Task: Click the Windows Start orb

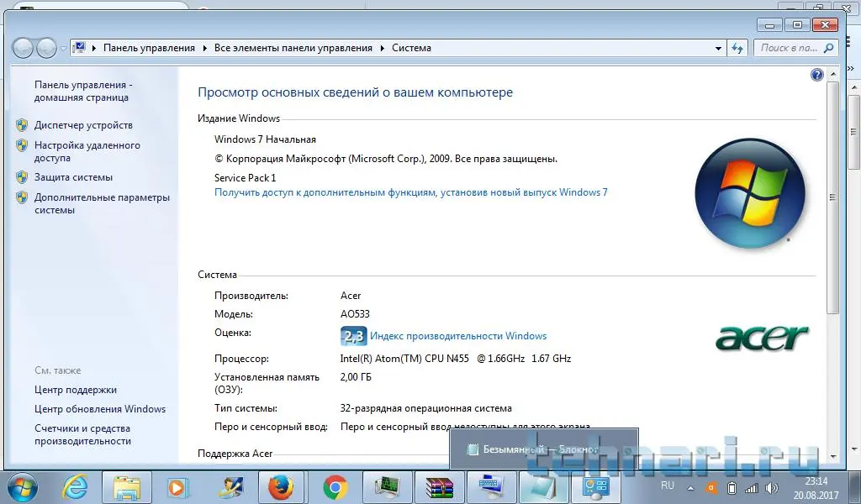Action: (21, 487)
